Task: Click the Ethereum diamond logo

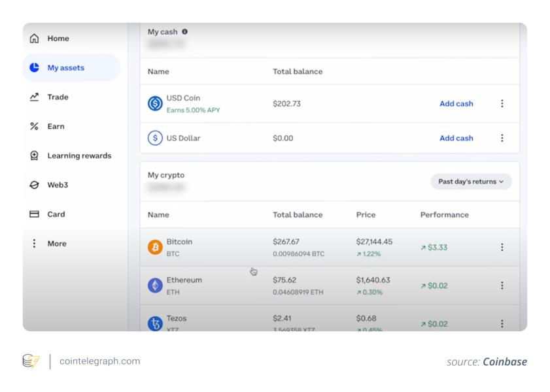Action: click(x=155, y=285)
